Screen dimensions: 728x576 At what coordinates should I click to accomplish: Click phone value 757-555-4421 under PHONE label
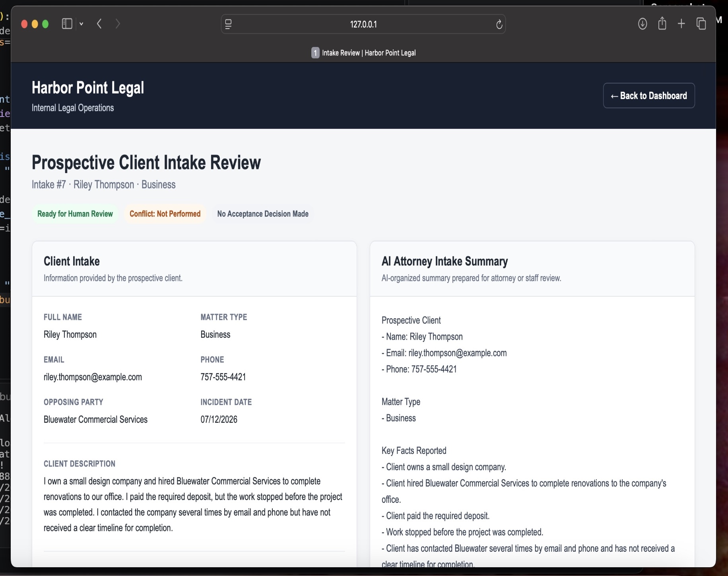[223, 377]
